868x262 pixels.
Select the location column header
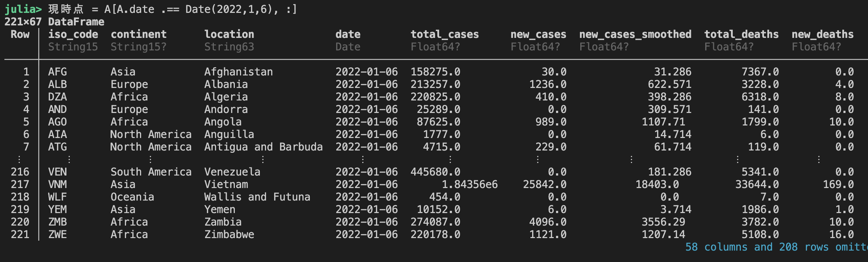tap(229, 34)
